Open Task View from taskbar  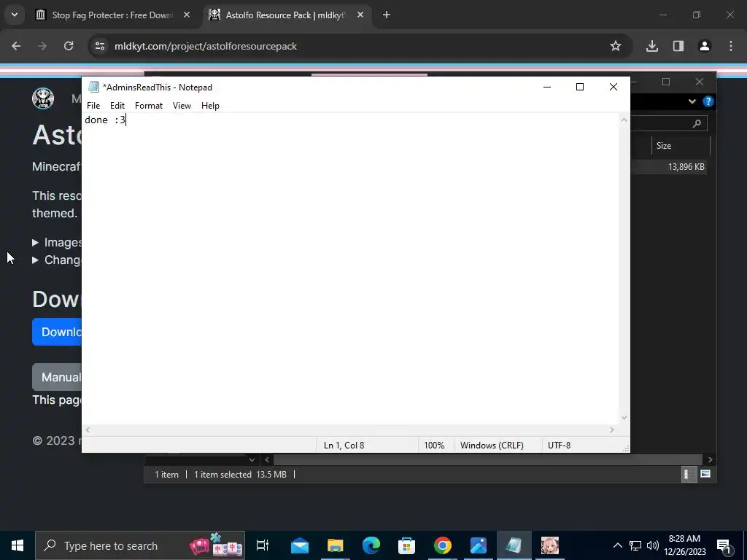coord(263,545)
